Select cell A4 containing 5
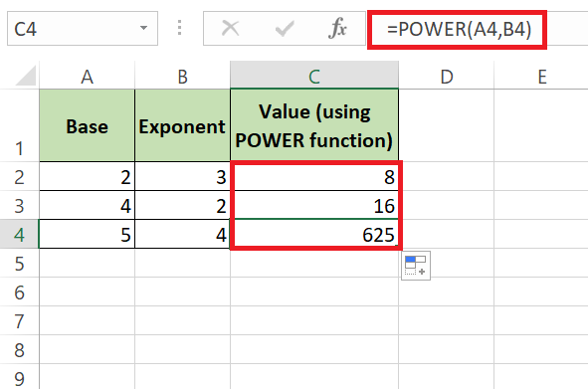This screenshot has width=588, height=389. point(87,235)
